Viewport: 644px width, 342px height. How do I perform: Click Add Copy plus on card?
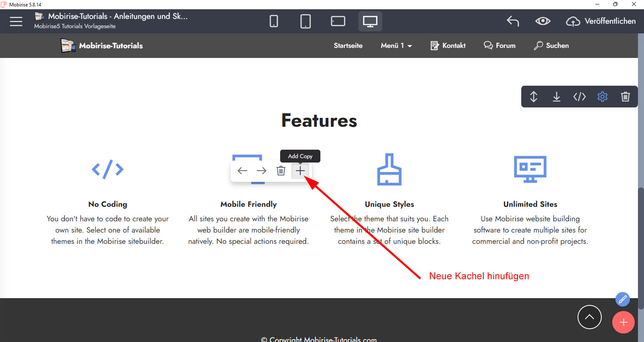300,171
